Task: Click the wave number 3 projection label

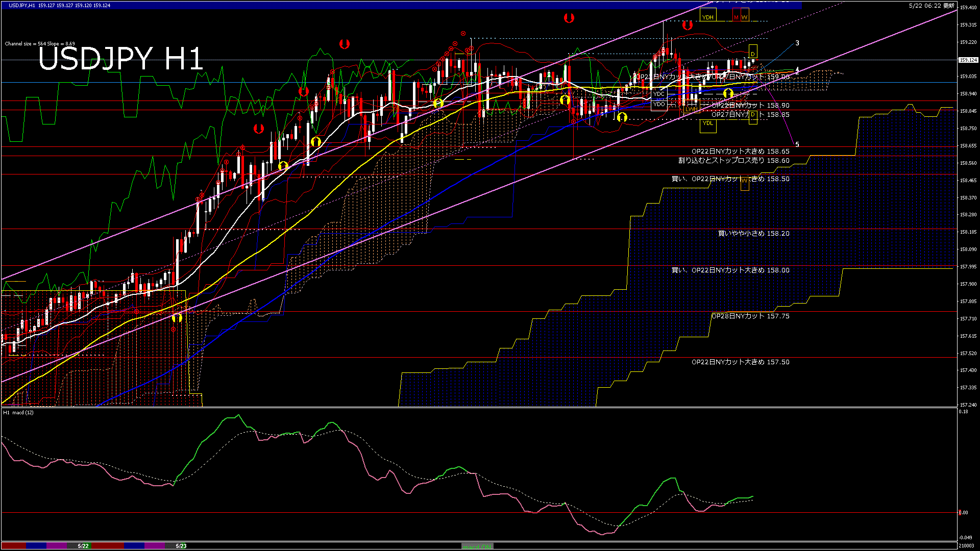Action: (x=797, y=43)
